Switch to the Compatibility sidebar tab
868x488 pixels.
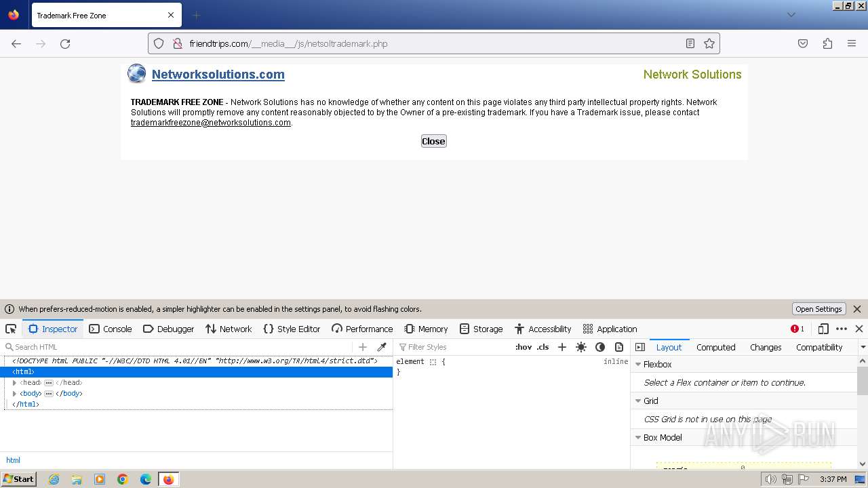pos(819,347)
